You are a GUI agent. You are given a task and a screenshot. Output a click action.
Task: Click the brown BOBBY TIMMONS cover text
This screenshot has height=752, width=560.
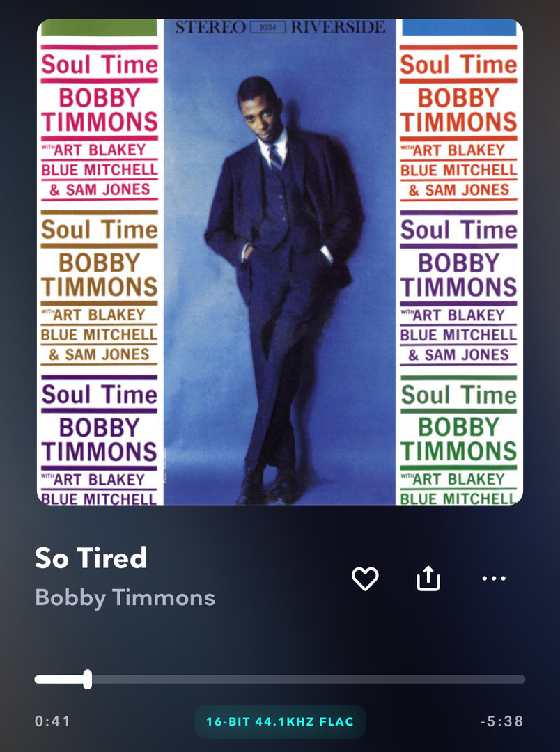(100, 275)
